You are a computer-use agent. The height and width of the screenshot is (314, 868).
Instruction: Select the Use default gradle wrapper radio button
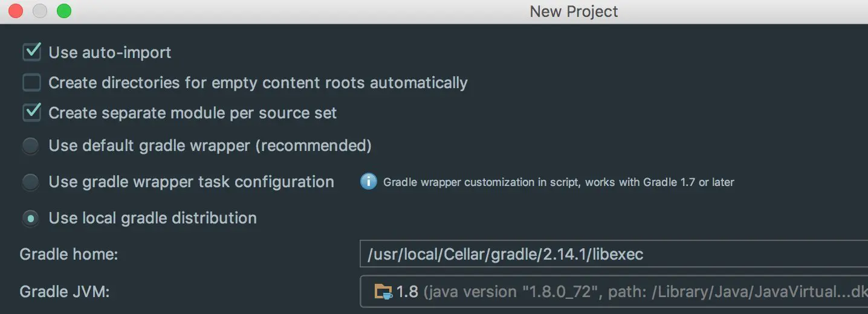pyautogui.click(x=31, y=146)
